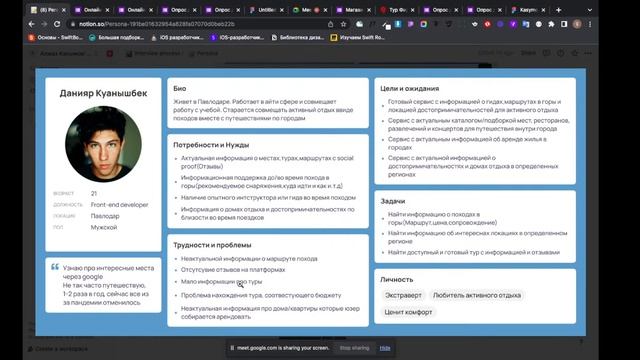Select the Ценит комфорт tag
Image resolution: width=640 pixels, height=360 pixels.
[408, 312]
